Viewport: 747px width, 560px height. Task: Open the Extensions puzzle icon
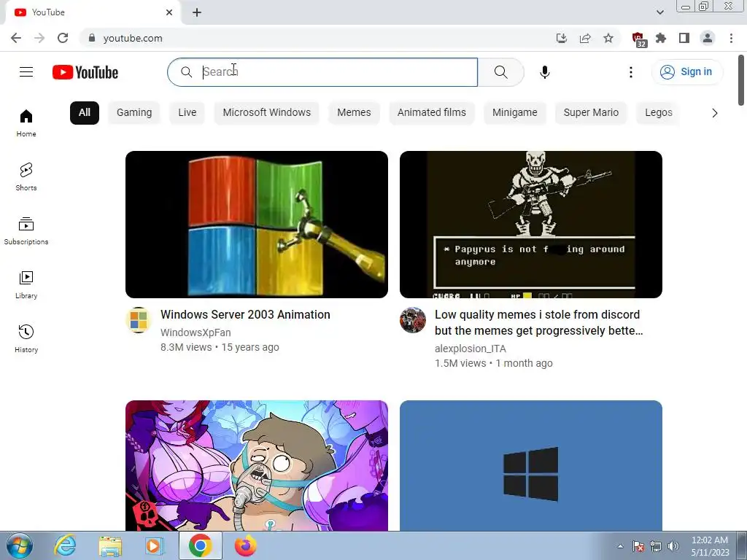click(661, 38)
